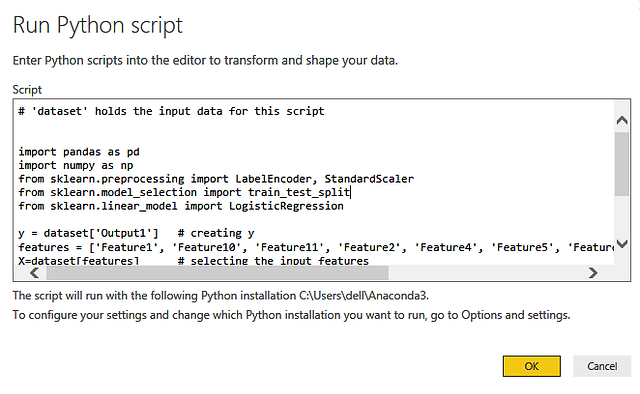Image resolution: width=640 pixels, height=394 pixels.
Task: Click the 'dataset' holds the input data comment
Action: [x=171, y=111]
